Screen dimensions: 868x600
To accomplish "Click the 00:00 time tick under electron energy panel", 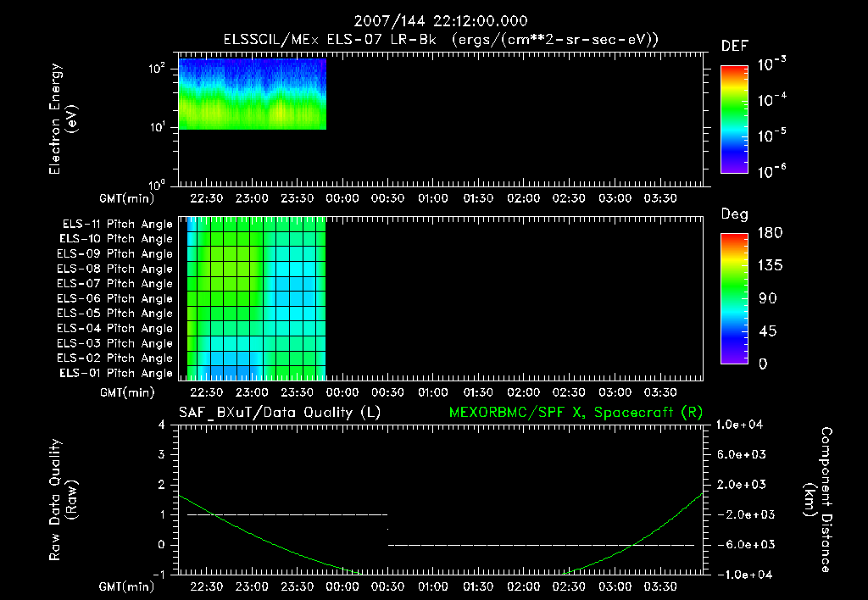I will (342, 198).
